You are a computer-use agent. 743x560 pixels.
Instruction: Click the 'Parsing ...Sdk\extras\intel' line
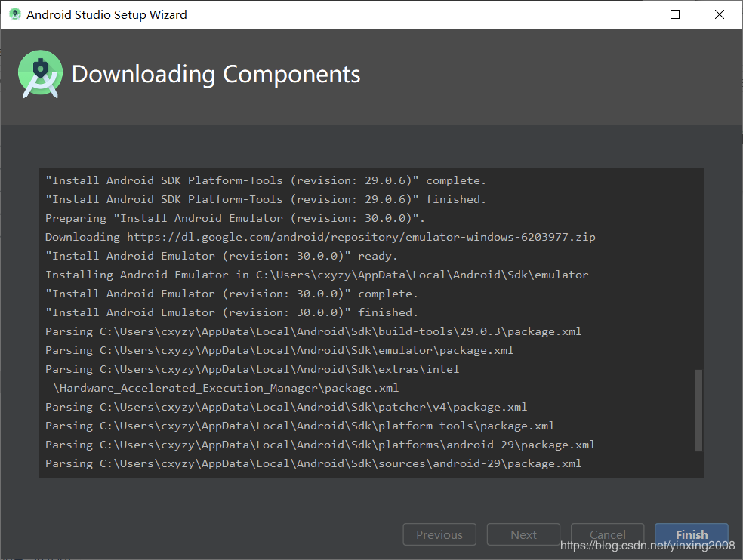252,369
